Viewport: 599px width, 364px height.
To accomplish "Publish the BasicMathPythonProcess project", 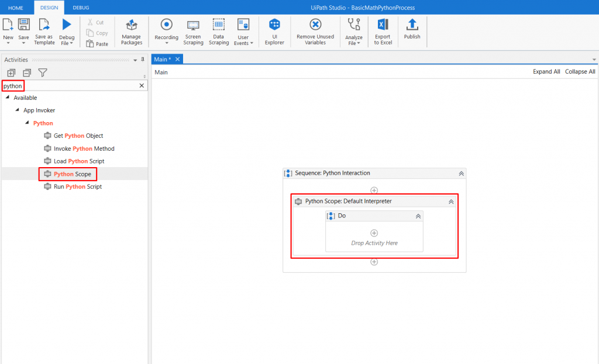I will pos(412,32).
